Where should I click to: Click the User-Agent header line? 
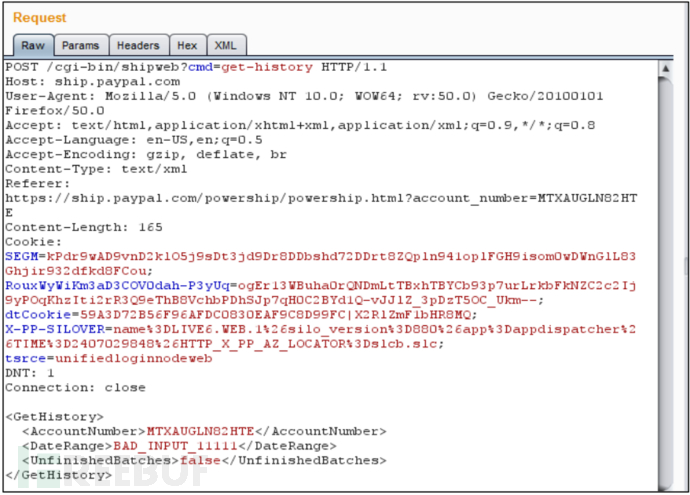click(304, 96)
